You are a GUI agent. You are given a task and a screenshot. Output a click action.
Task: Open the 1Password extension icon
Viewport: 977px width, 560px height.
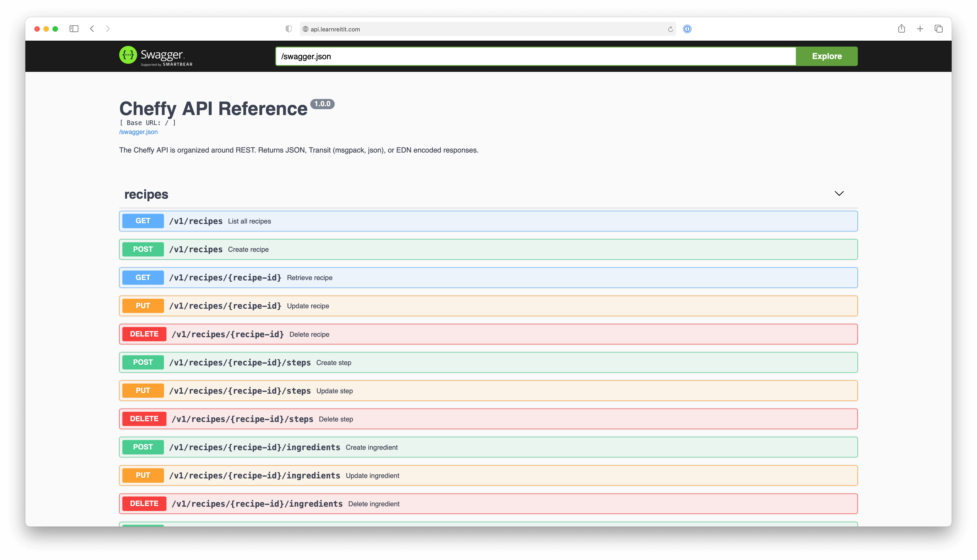(x=687, y=29)
